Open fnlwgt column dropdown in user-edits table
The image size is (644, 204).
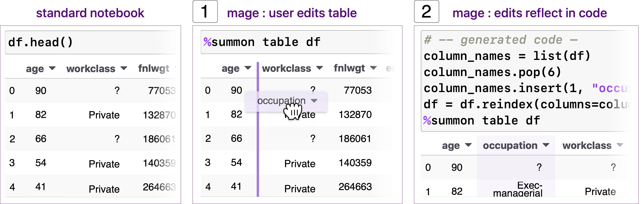pos(373,68)
